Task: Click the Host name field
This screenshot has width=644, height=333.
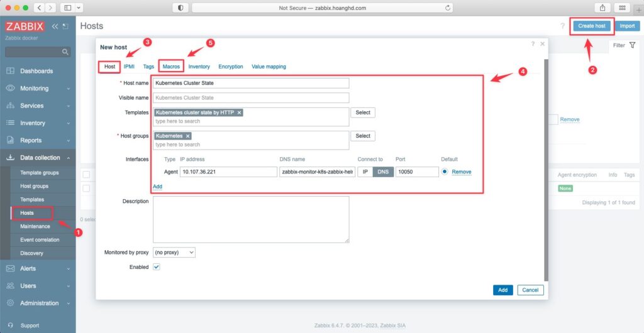Action: [251, 83]
